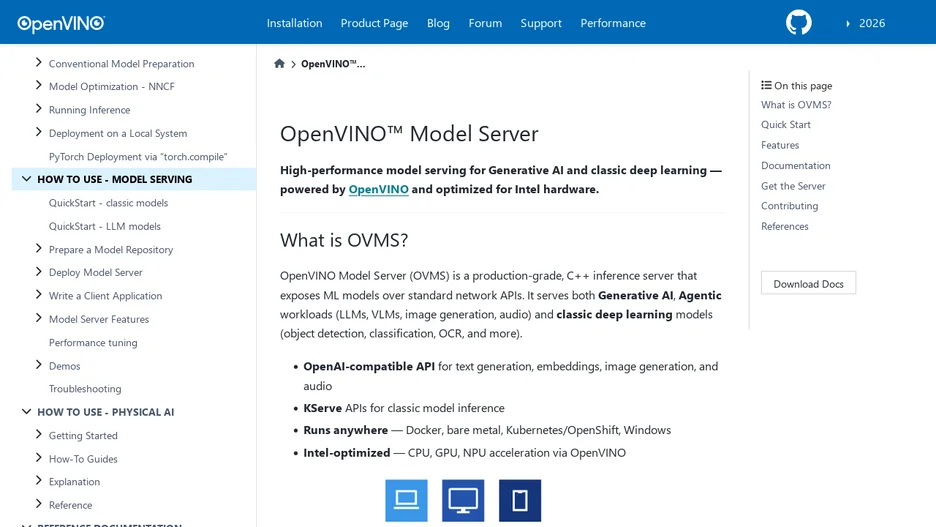Expand Deploy Model Server chevron
The width and height of the screenshot is (936, 527).
38,272
